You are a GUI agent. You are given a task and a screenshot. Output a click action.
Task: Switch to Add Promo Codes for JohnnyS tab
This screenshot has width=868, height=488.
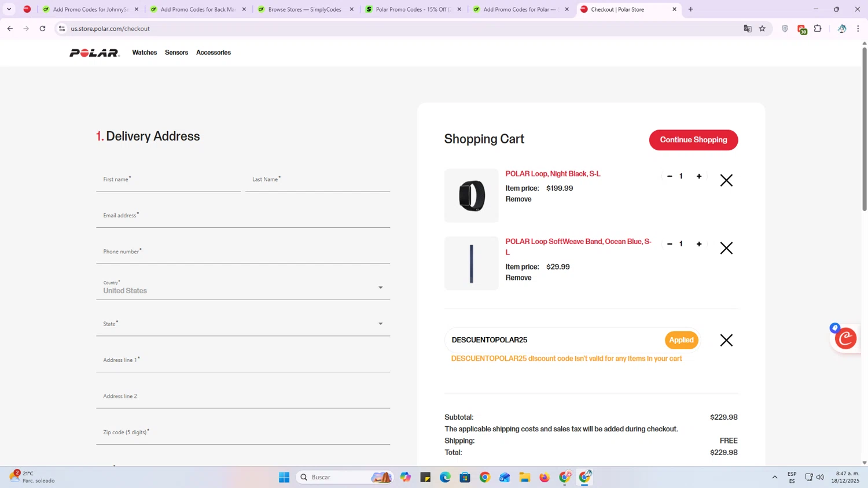(x=91, y=9)
